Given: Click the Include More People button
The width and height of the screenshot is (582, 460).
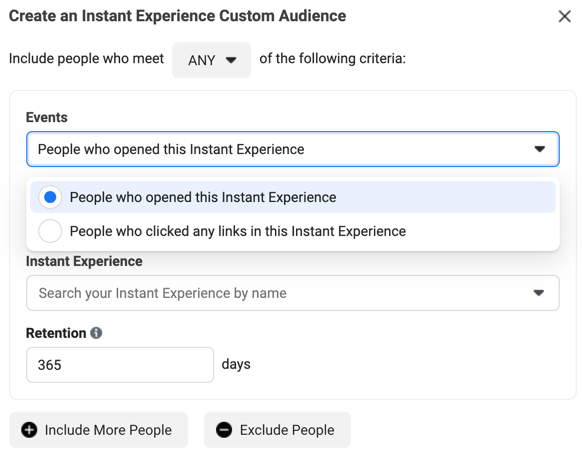Looking at the screenshot, I should pyautogui.click(x=98, y=430).
